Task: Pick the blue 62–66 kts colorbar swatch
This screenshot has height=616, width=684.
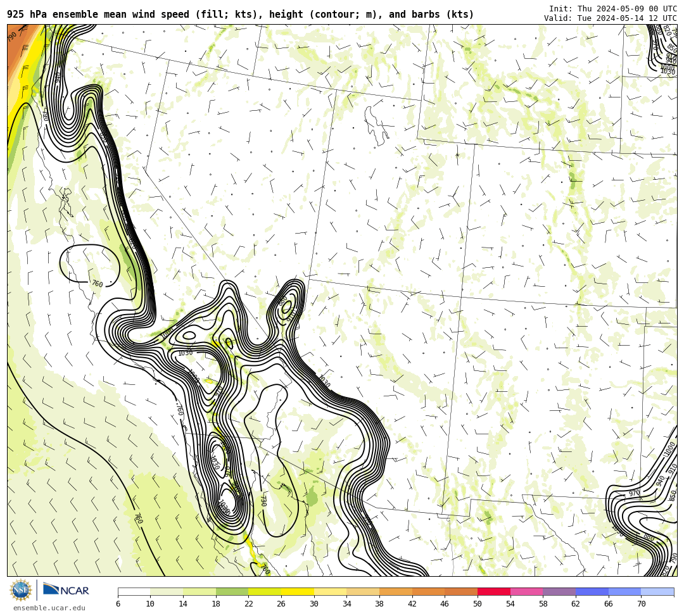Action: click(x=592, y=591)
